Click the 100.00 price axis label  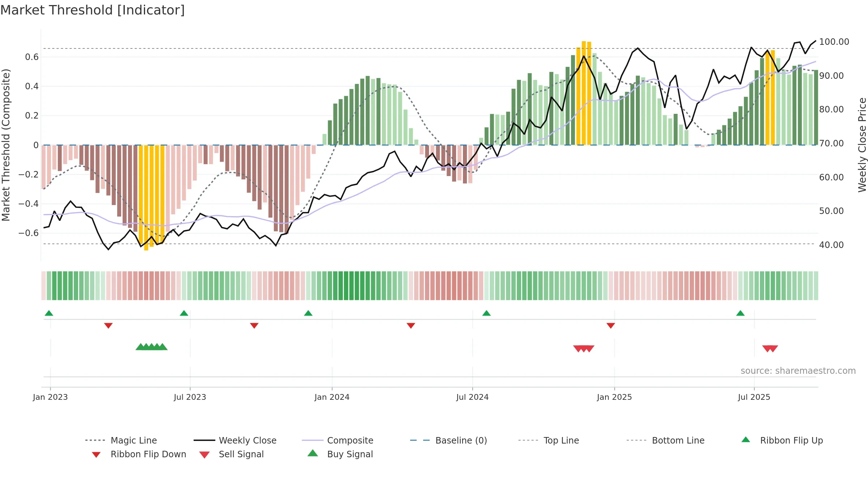click(x=834, y=42)
